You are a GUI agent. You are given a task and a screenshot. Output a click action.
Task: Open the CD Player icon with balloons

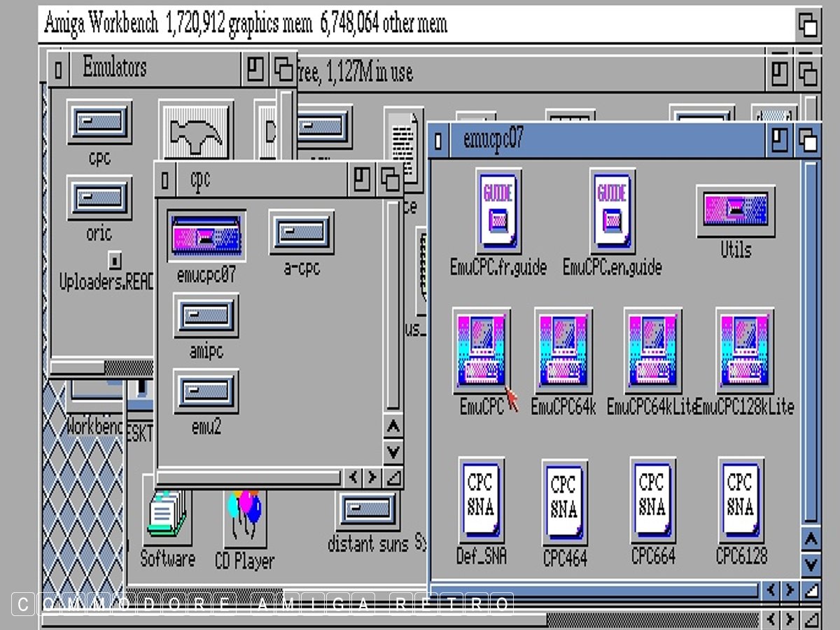click(244, 517)
